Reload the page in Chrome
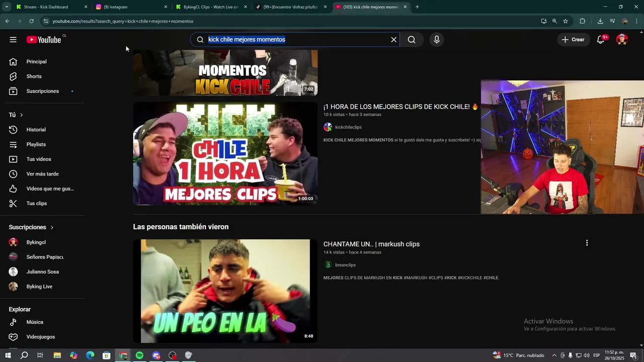The height and width of the screenshot is (362, 644). click(31, 21)
